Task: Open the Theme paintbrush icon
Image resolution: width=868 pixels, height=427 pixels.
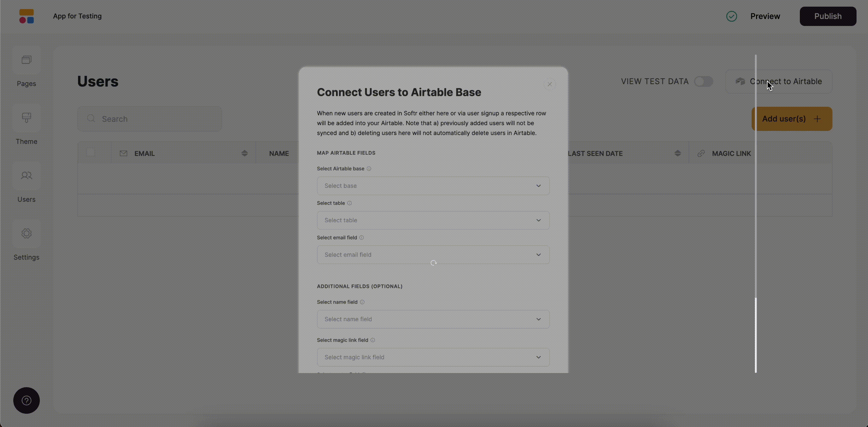Action: [x=26, y=118]
